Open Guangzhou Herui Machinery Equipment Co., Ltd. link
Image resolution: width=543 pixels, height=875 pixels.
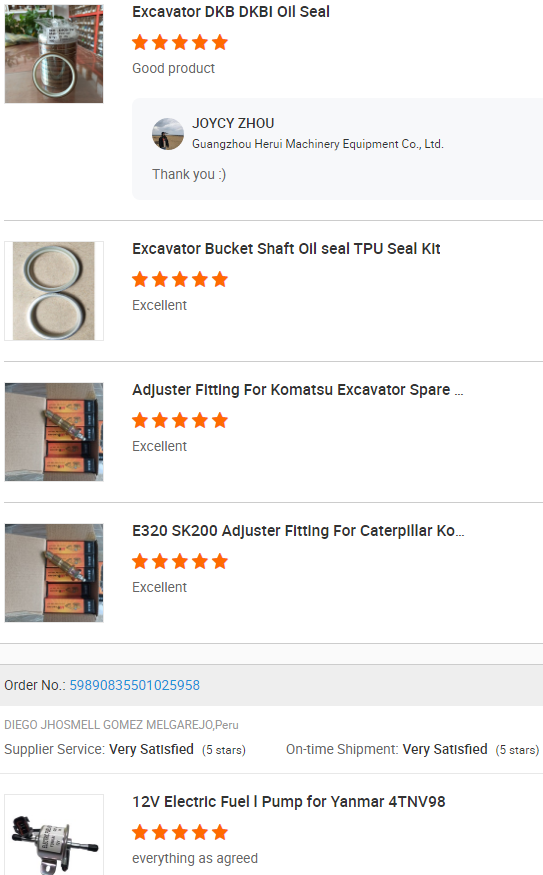point(318,144)
